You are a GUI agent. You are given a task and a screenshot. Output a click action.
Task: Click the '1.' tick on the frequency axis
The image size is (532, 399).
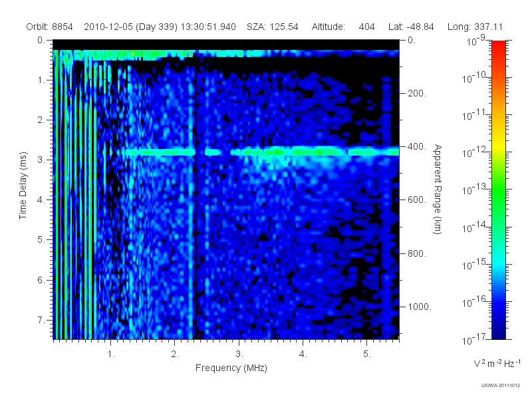[111, 354]
